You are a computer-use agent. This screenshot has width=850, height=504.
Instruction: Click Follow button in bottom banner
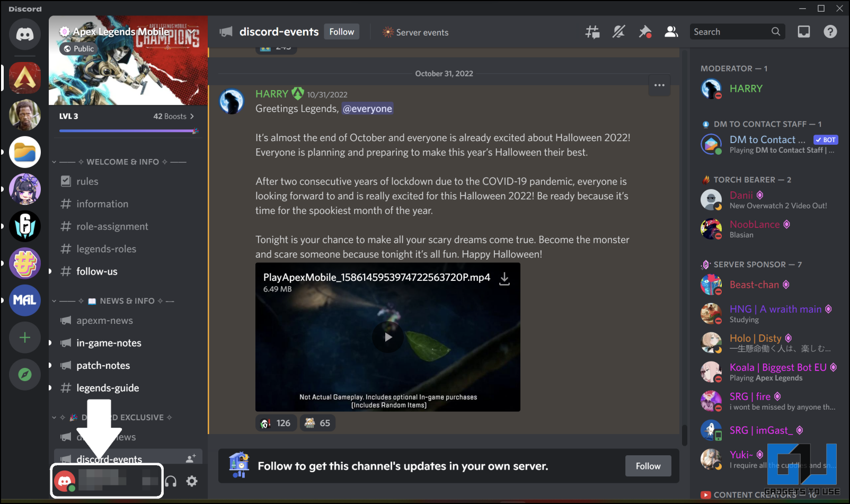(648, 466)
